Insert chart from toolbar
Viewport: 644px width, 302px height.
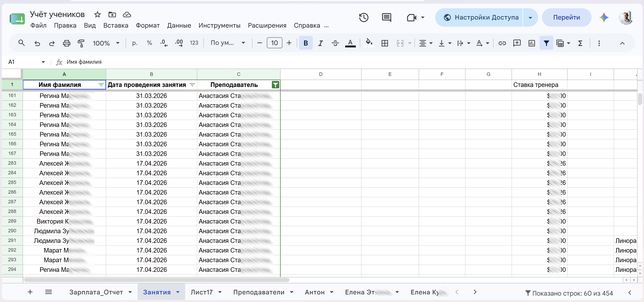[532, 43]
